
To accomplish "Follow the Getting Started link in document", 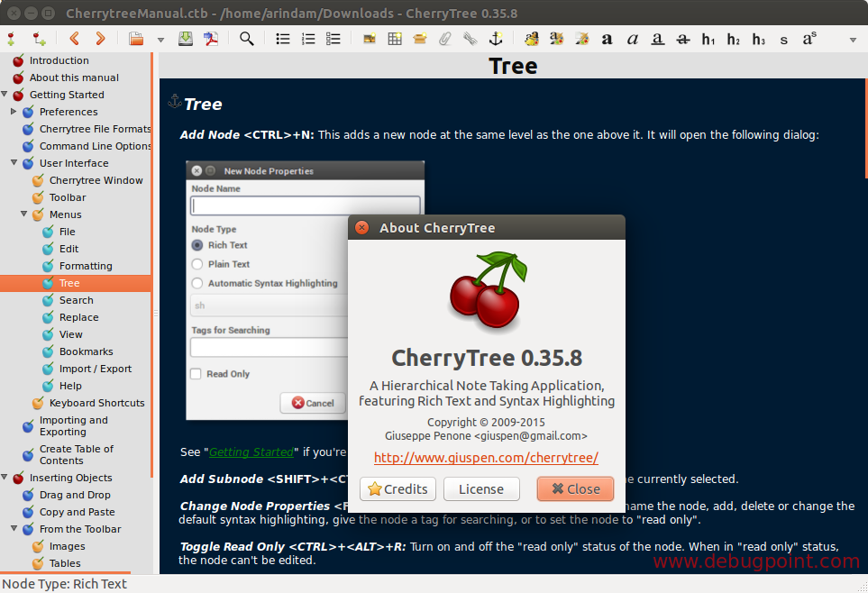I will (x=251, y=452).
